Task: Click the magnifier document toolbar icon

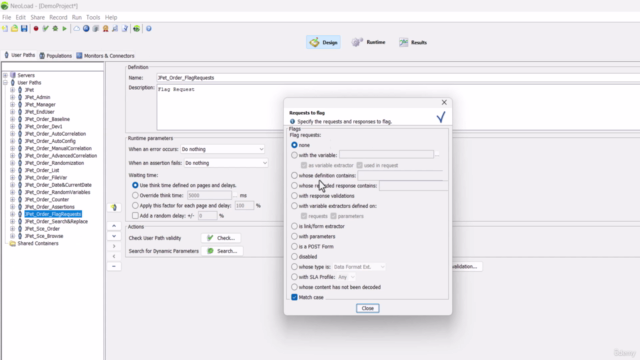Action: pos(115,29)
